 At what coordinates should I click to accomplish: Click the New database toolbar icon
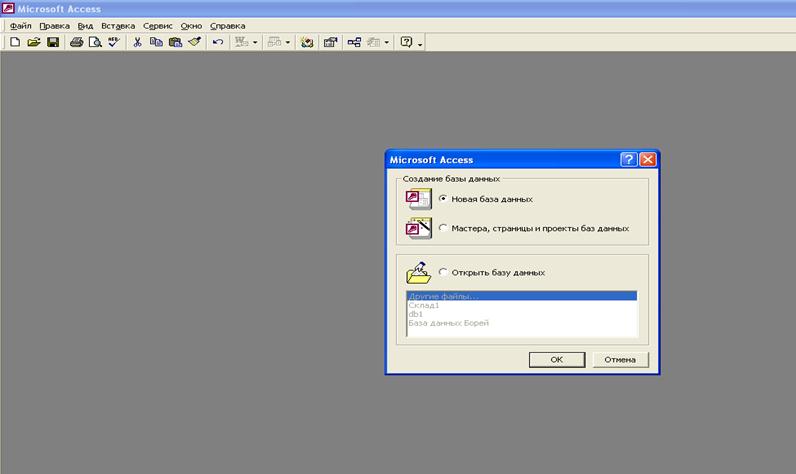coord(15,42)
